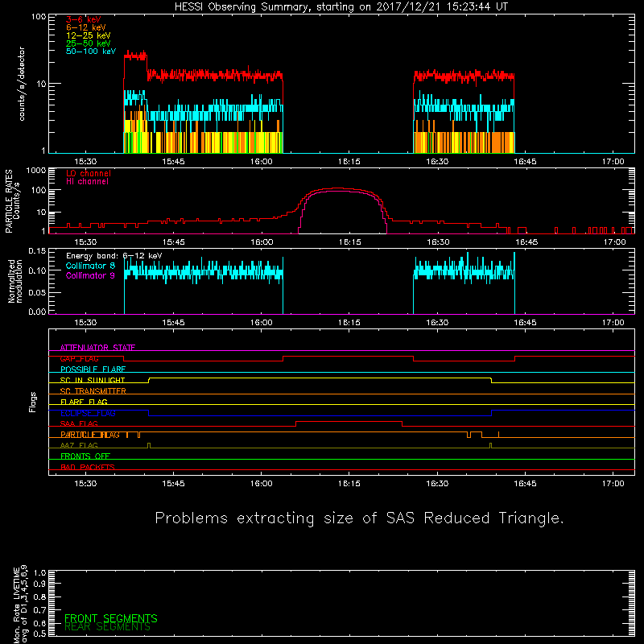Screen dimensions: 644x644
Task: Click the 17:00 tick label under the particle rates panel
Action: [x=613, y=242]
